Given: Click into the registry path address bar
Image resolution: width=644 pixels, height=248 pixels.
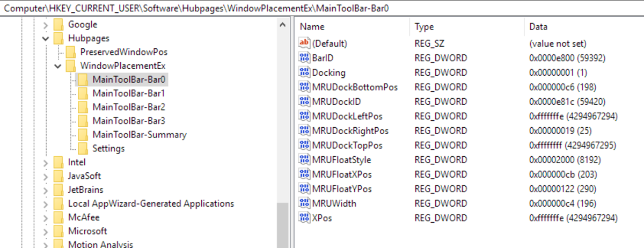Looking at the screenshot, I should pyautogui.click(x=322, y=8).
